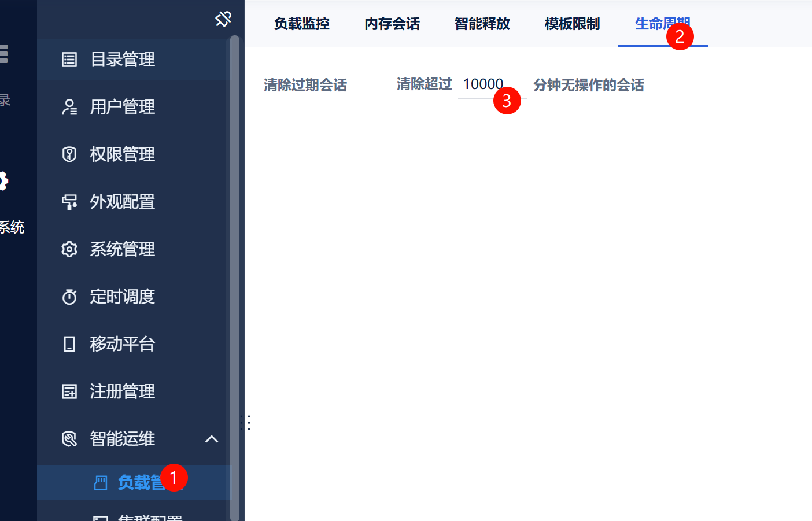Click the 清除过期会话 label

point(305,85)
